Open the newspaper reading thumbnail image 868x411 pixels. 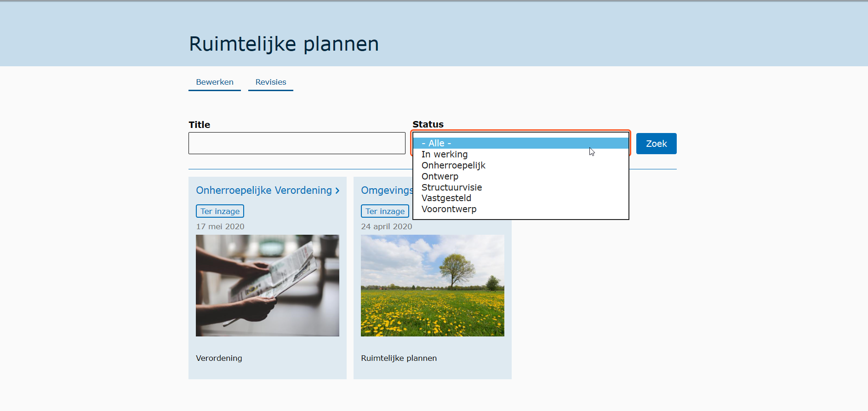(268, 285)
